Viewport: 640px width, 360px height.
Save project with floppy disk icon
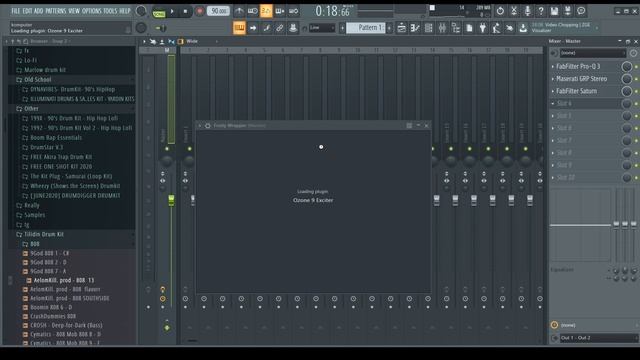click(x=554, y=11)
